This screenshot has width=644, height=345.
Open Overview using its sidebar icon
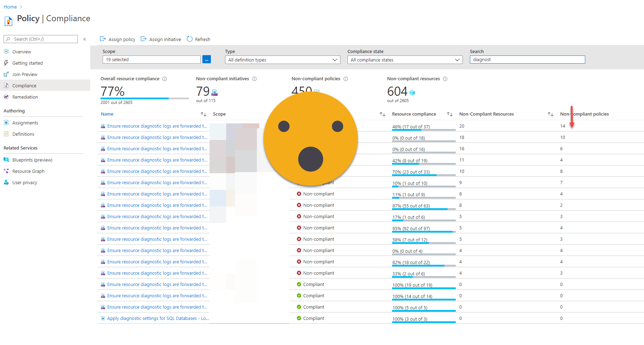(x=6, y=51)
